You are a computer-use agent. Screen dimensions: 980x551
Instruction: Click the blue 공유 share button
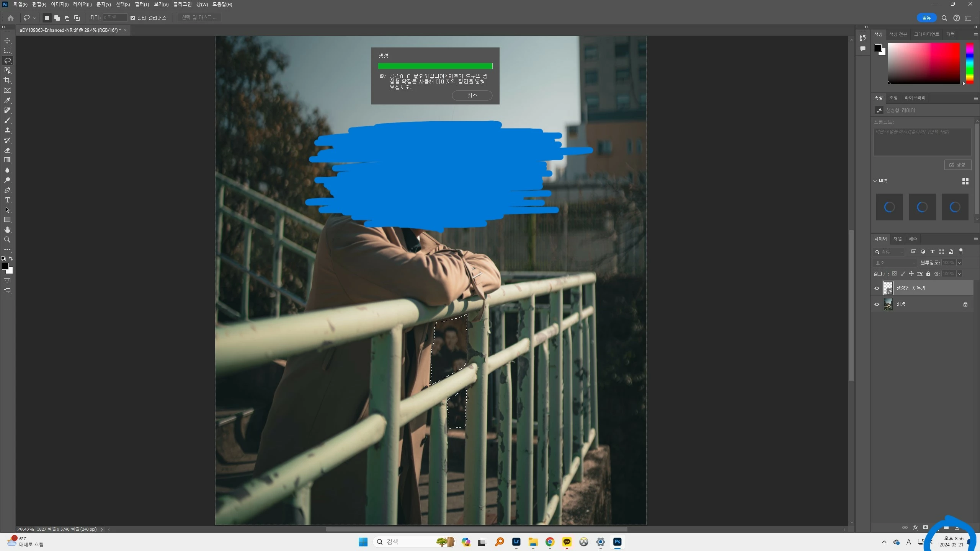[x=926, y=18]
